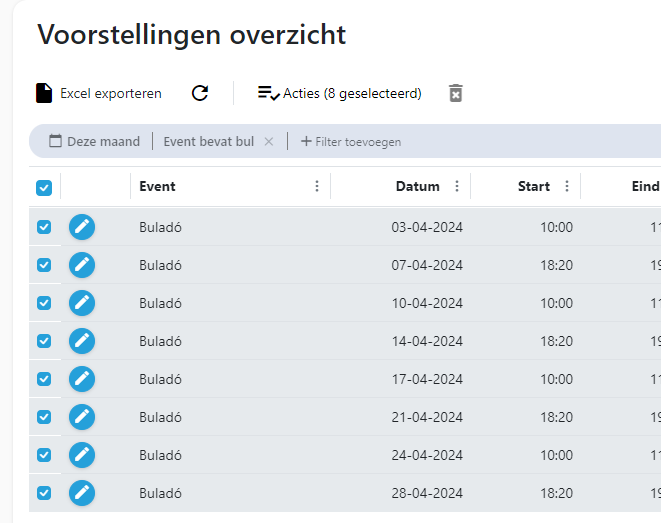Edit the Buladó performance on 10-04-2024

(x=82, y=303)
